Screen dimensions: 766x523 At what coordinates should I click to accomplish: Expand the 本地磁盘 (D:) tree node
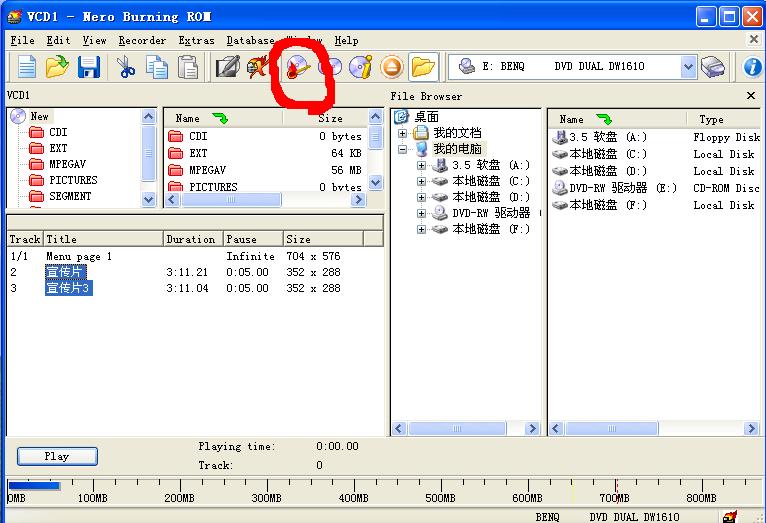pyautogui.click(x=421, y=197)
